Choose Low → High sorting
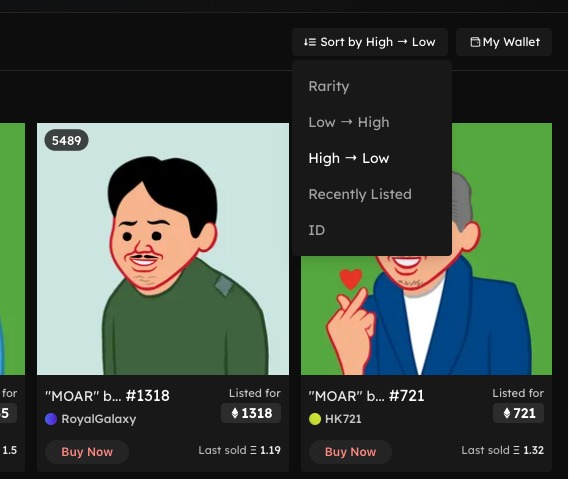This screenshot has height=479, width=569. [349, 122]
